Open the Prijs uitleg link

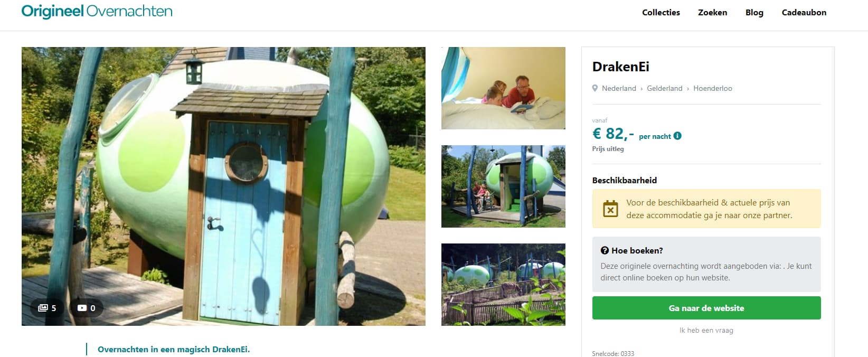point(608,149)
